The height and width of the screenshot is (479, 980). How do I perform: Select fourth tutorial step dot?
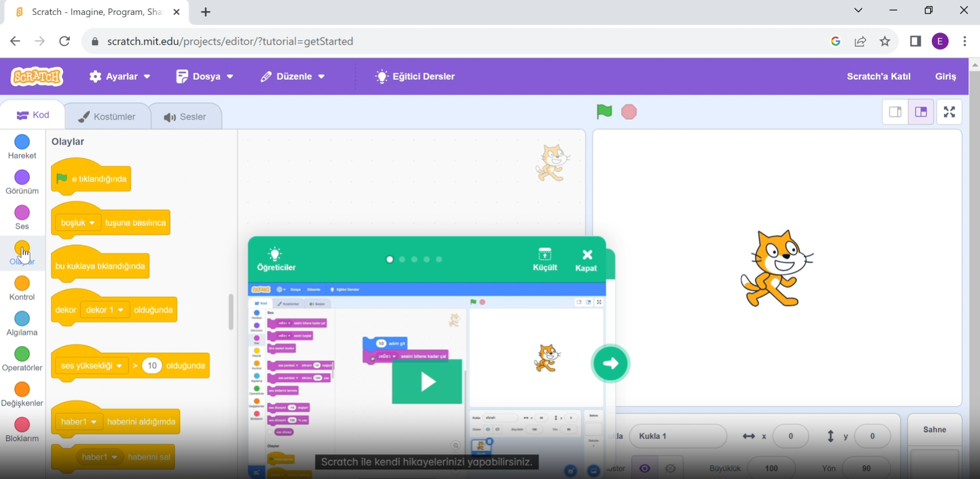(x=427, y=259)
